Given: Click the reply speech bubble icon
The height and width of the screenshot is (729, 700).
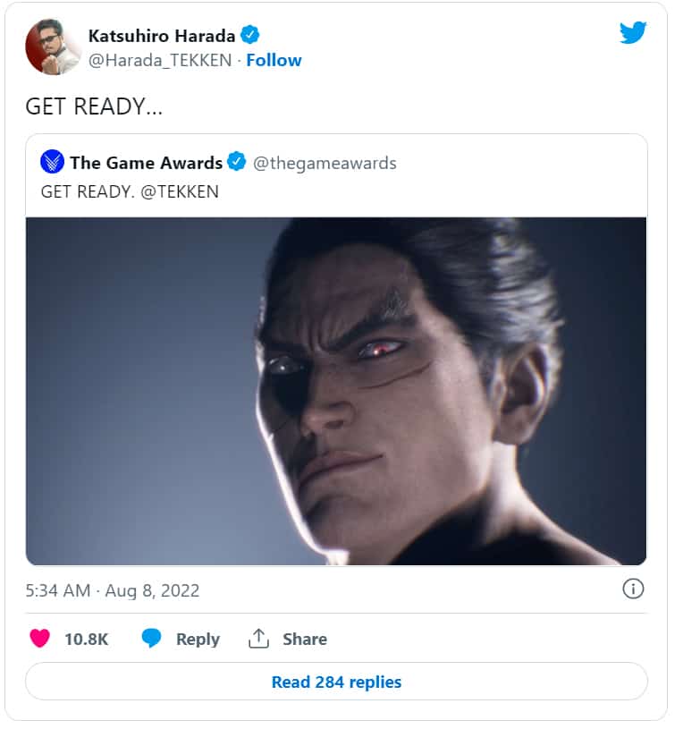Looking at the screenshot, I should [152, 639].
